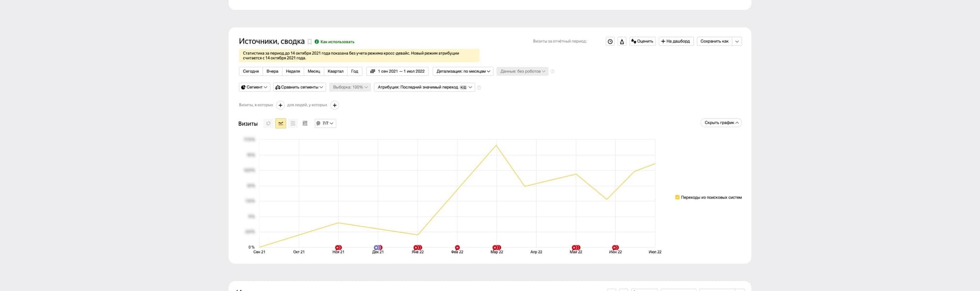Toggle Переходы из поисковых систем legend checkbox
The image size is (980, 291).
677,197
